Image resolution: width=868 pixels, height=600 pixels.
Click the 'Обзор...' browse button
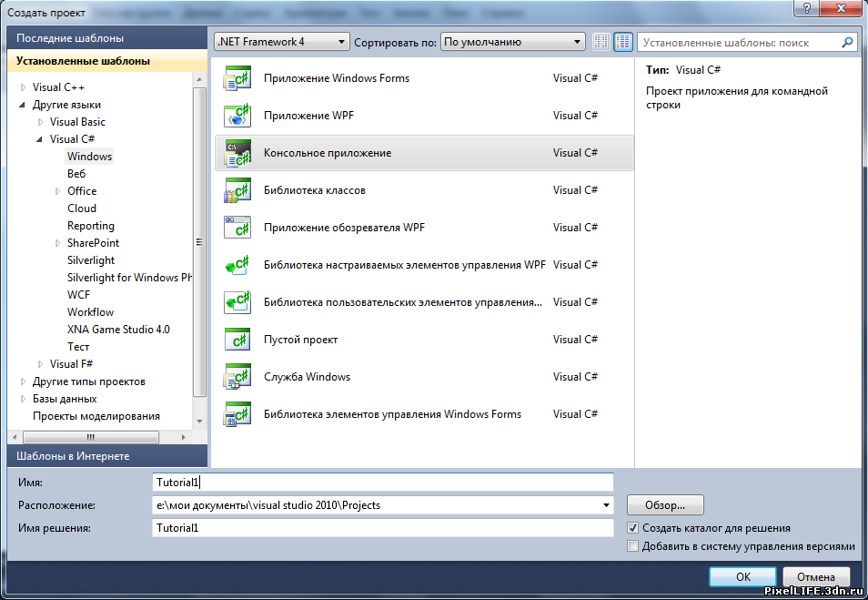point(665,505)
